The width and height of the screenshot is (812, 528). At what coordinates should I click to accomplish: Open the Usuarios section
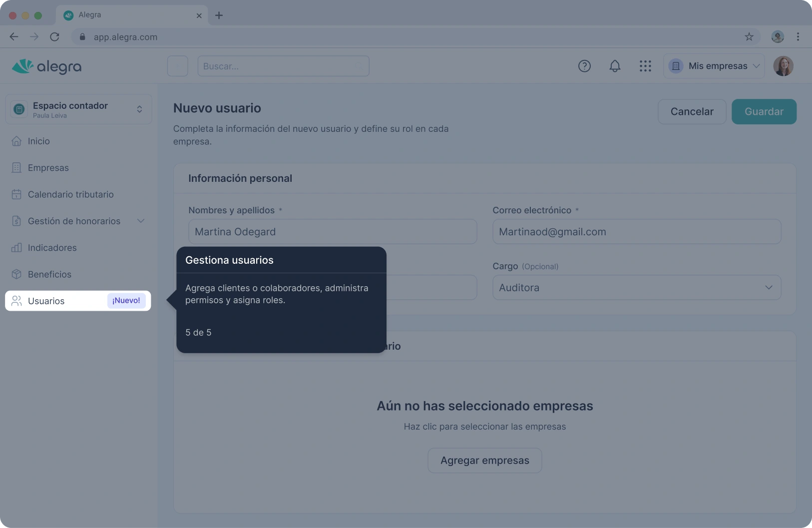tap(46, 301)
